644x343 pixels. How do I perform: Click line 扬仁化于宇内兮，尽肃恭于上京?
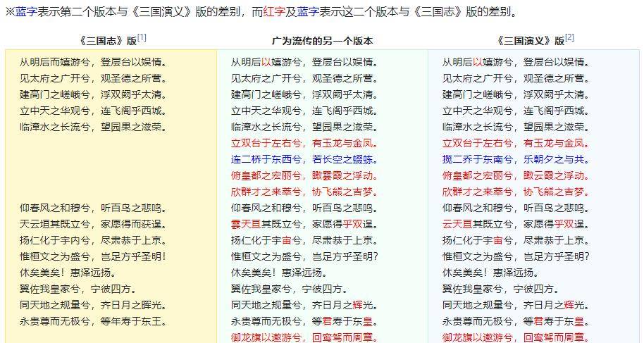[x=93, y=240]
